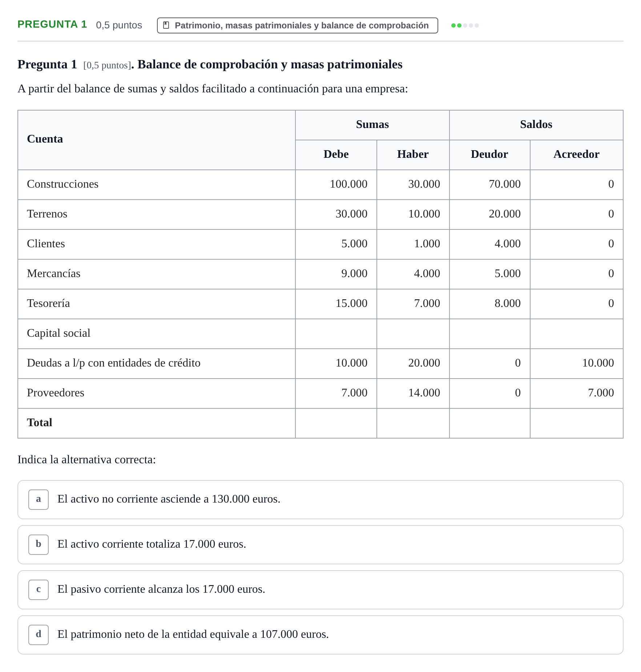Click the 'Total' row label
The image size is (641, 672).
[x=40, y=423]
